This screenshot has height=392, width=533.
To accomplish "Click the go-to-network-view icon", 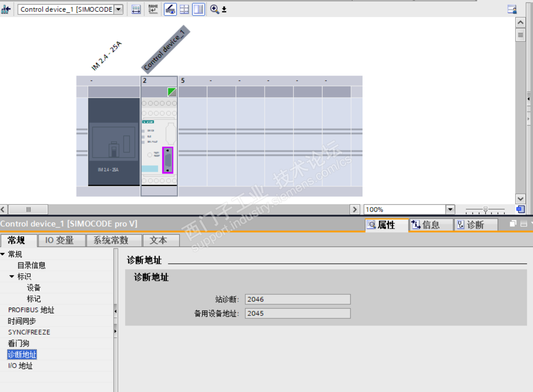I will pyautogui.click(x=6, y=9).
